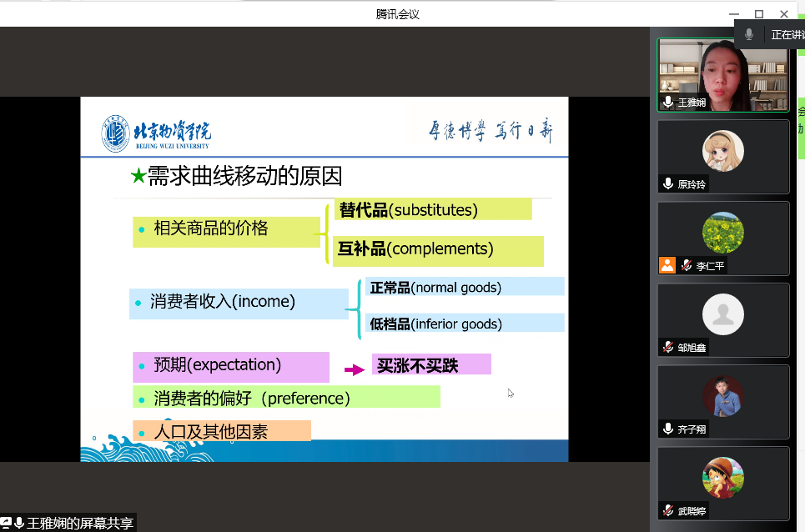Click the 正在讲话 speaking label
The image size is (805, 532).
[787, 35]
